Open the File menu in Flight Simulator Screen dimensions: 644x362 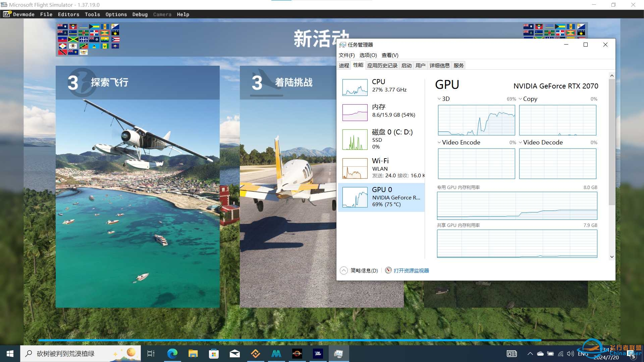click(x=46, y=14)
